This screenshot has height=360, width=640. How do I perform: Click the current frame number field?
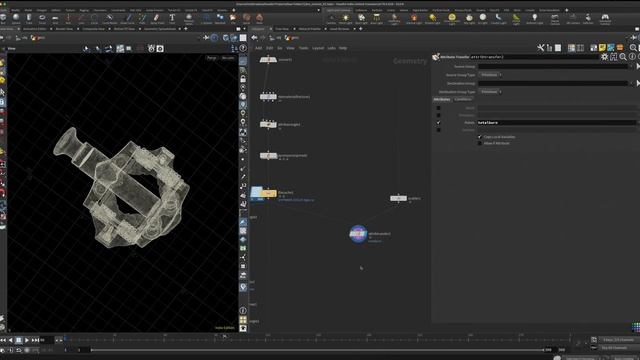point(47,340)
